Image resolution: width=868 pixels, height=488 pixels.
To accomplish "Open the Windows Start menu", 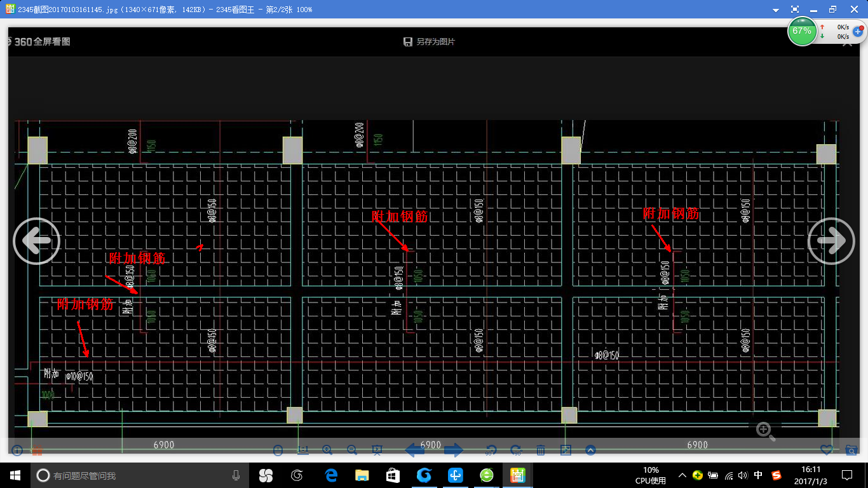I will pos(15,475).
